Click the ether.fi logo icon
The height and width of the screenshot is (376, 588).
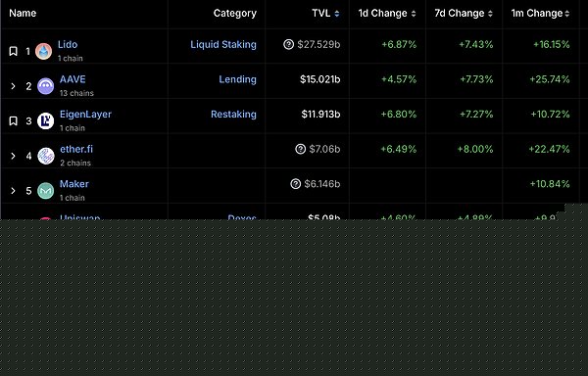[x=46, y=156]
